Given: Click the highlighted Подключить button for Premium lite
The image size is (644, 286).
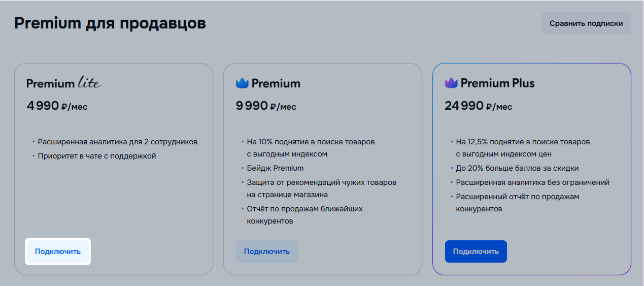Looking at the screenshot, I should pos(58,251).
